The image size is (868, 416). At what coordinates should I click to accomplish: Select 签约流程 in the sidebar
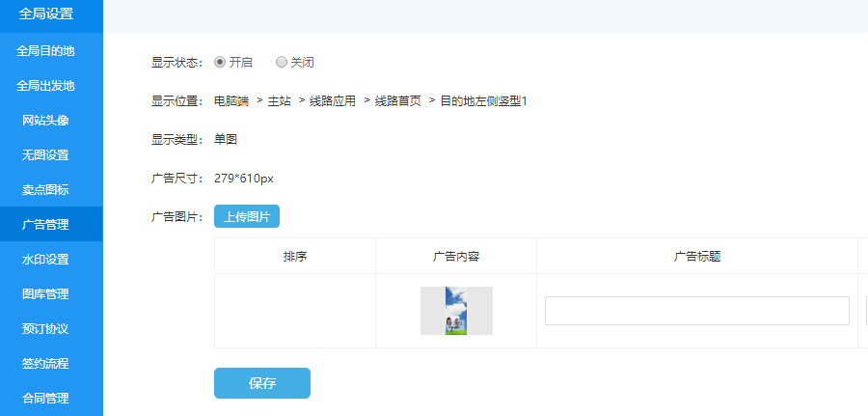pos(45,364)
